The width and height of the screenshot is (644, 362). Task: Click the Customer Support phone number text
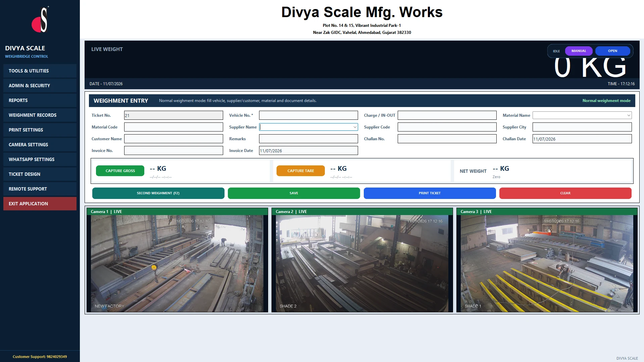point(40,357)
